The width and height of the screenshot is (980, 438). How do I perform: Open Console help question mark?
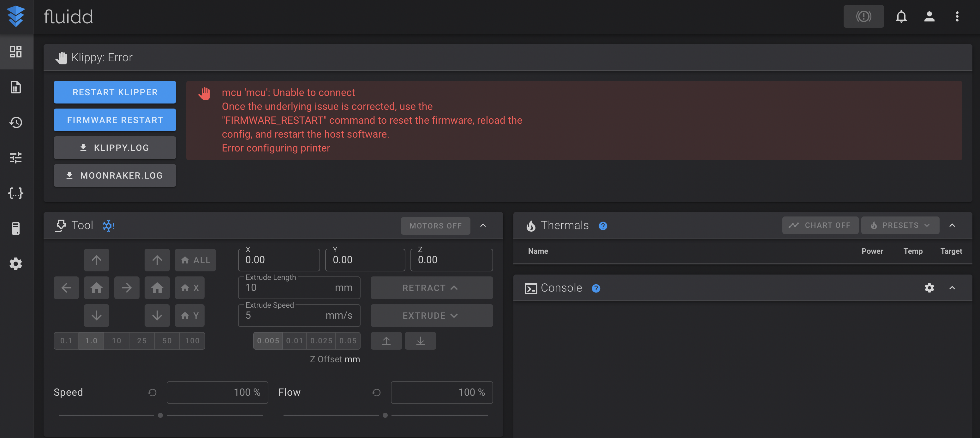[x=596, y=288]
